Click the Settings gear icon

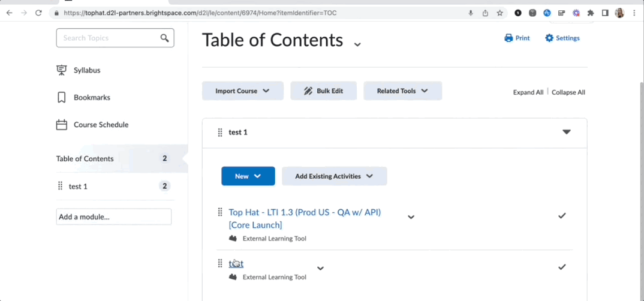(x=549, y=38)
